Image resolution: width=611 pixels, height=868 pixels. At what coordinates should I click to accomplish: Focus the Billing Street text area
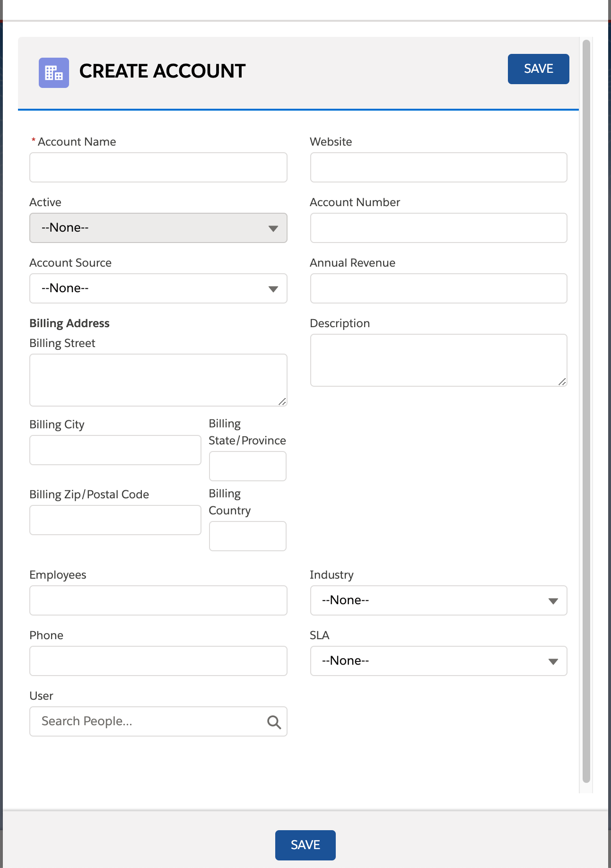[158, 380]
